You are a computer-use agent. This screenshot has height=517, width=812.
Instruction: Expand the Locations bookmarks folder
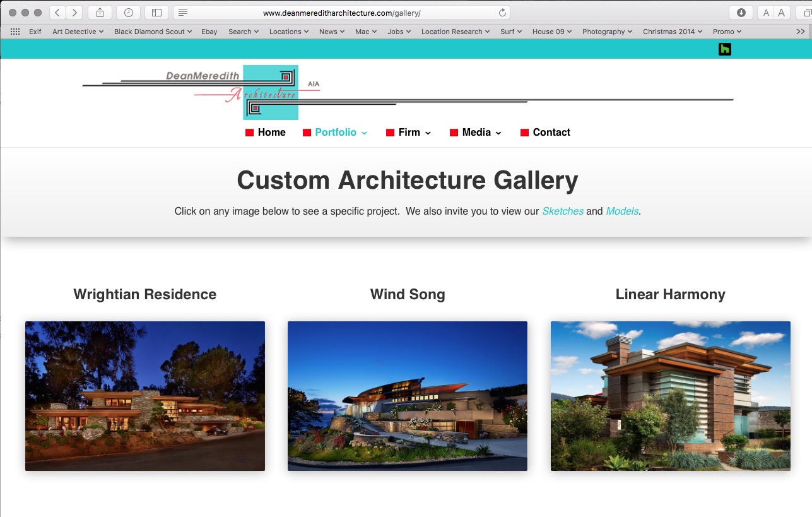pyautogui.click(x=289, y=32)
